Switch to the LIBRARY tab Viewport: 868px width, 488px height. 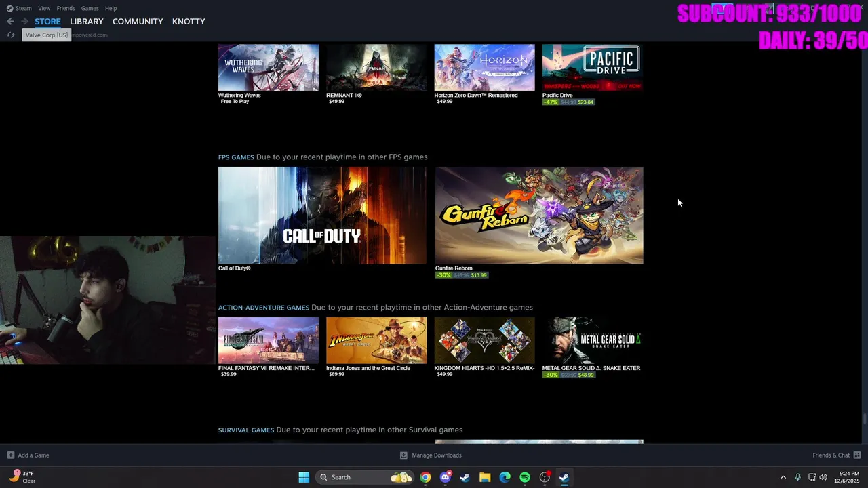[87, 22]
